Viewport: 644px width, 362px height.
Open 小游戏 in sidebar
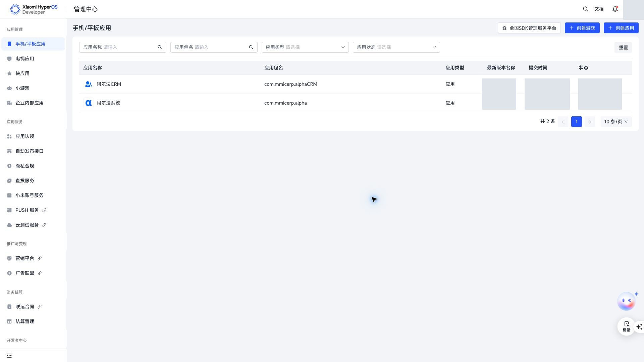(x=33, y=88)
